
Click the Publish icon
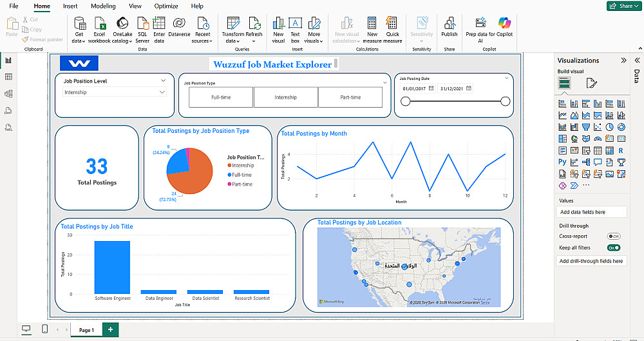(450, 23)
